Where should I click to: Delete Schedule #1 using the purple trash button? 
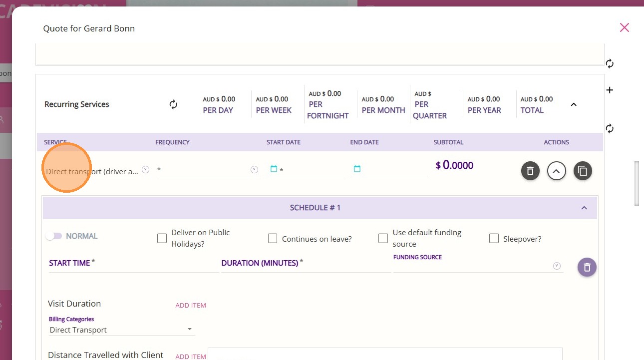pos(587,267)
